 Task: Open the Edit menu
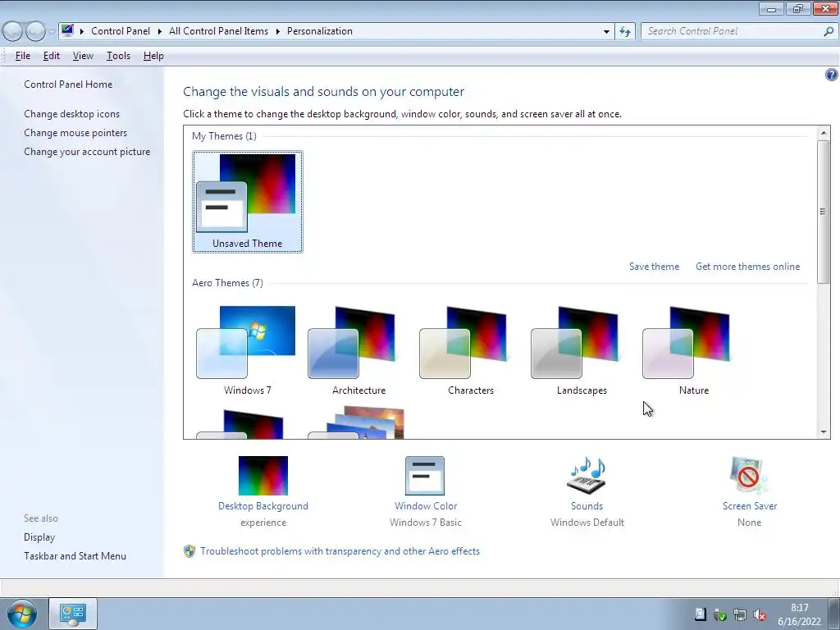pos(52,56)
